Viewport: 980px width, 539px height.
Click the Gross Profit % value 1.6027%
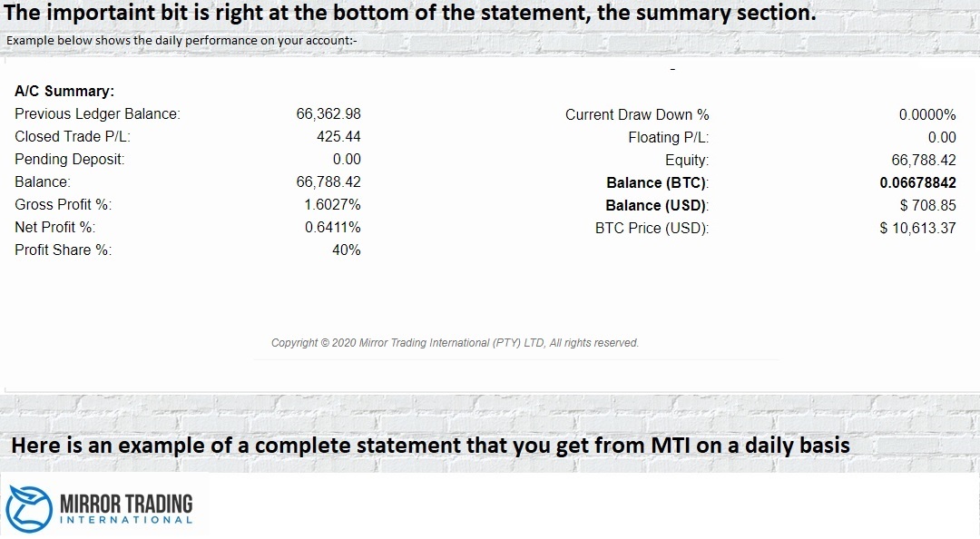point(332,205)
